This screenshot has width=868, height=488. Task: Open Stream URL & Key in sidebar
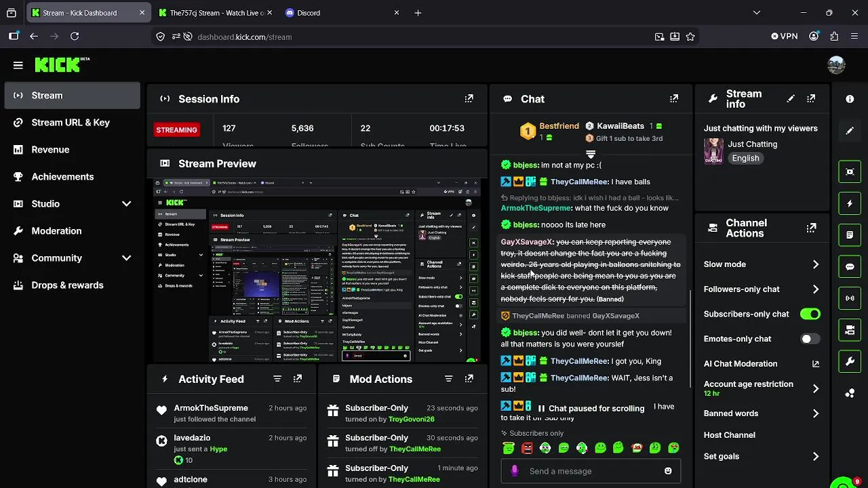point(73,123)
